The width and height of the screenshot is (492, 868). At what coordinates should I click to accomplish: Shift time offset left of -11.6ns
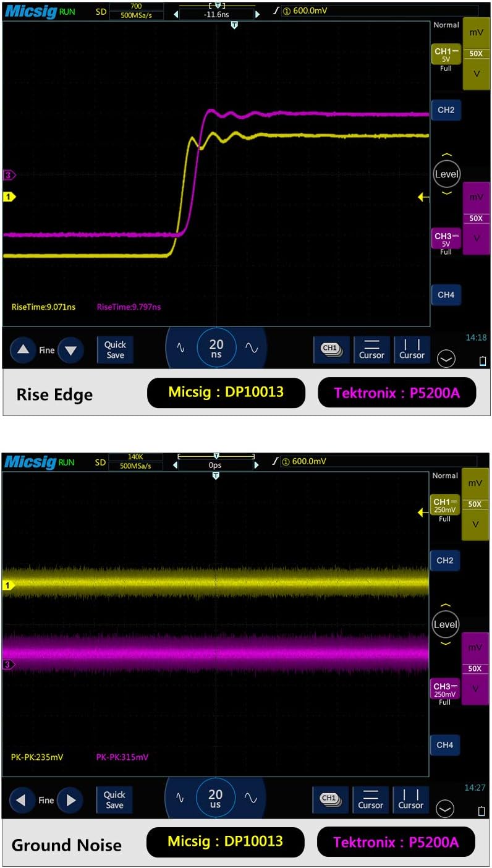pyautogui.click(x=176, y=14)
